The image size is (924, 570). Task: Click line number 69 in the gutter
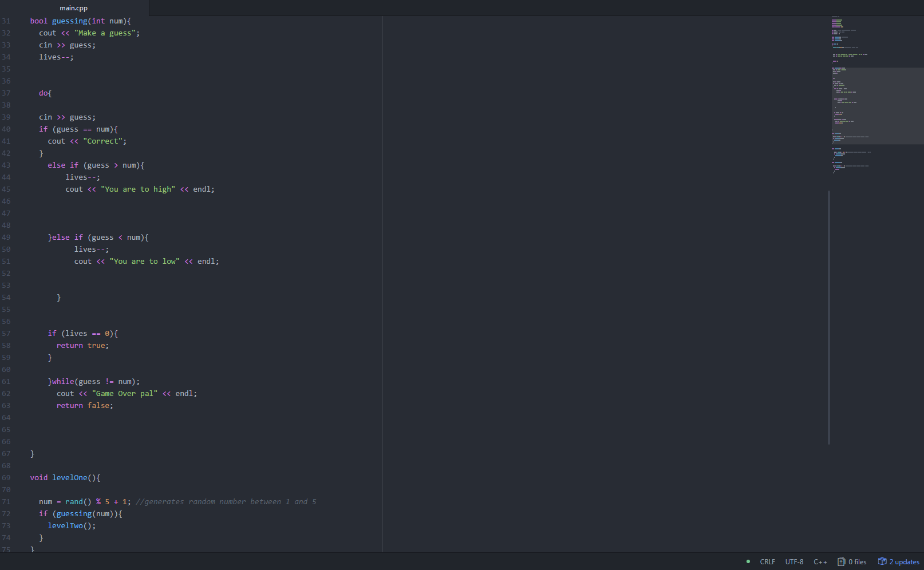tap(6, 478)
